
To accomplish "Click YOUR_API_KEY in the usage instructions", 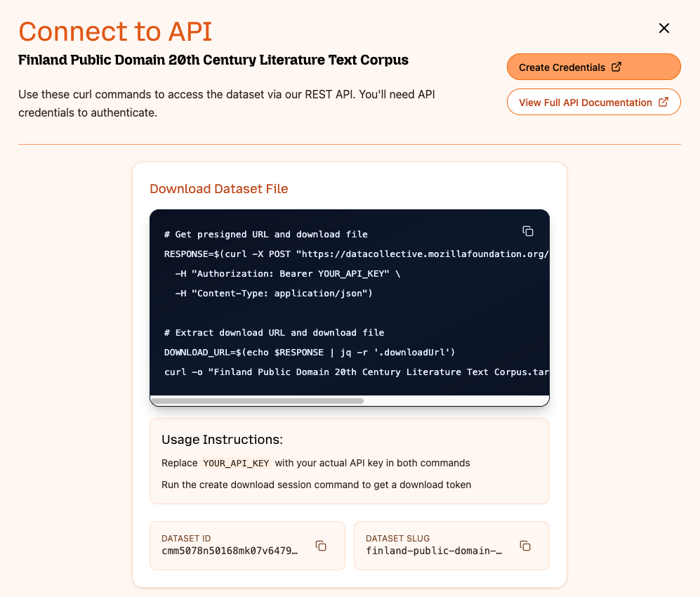I will pos(236,463).
